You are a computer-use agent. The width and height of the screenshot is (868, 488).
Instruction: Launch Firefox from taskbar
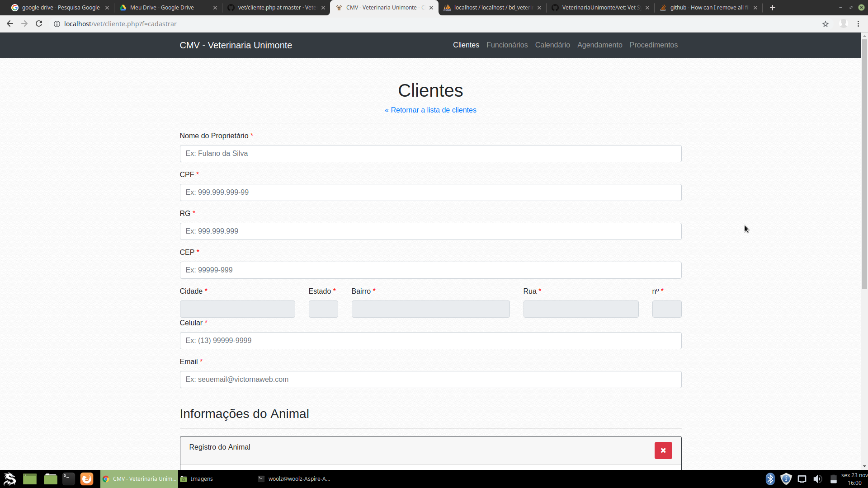pos(87,479)
